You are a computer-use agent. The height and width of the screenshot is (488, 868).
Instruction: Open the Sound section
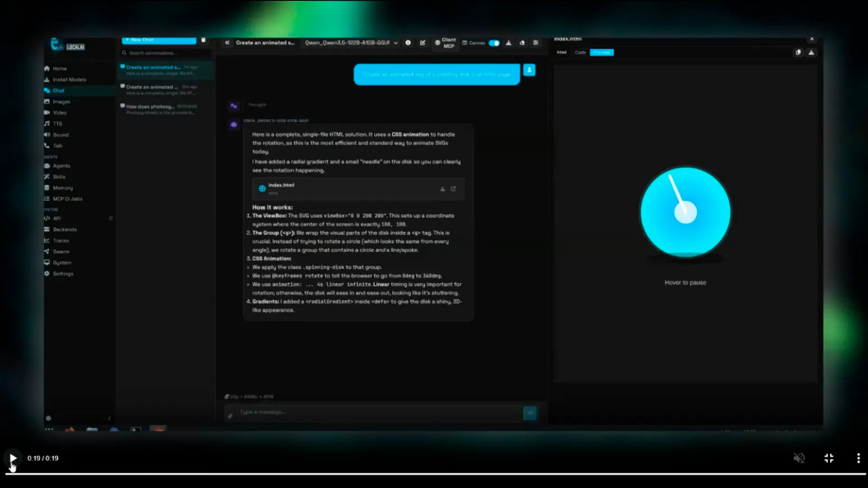pyautogui.click(x=61, y=135)
